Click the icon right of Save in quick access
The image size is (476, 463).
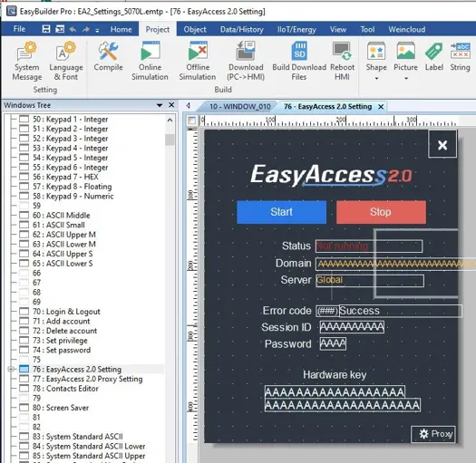(x=60, y=29)
